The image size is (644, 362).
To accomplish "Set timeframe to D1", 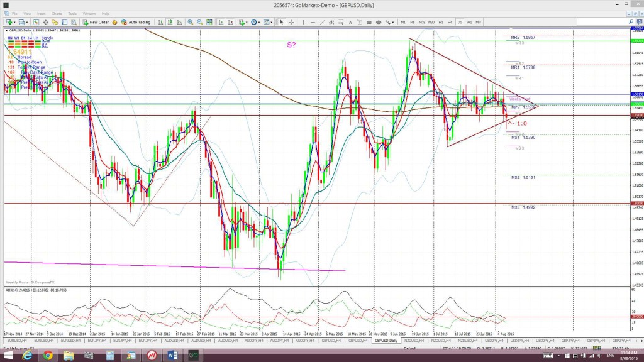I will [x=460, y=22].
